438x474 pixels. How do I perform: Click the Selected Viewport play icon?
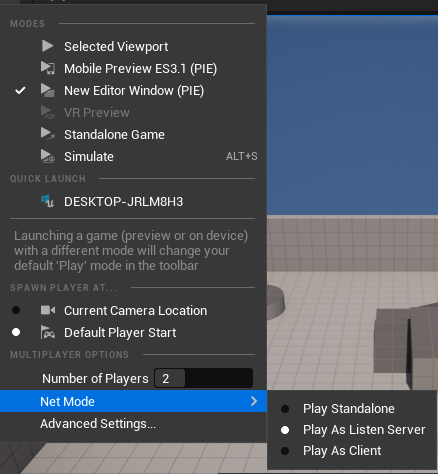tap(48, 46)
